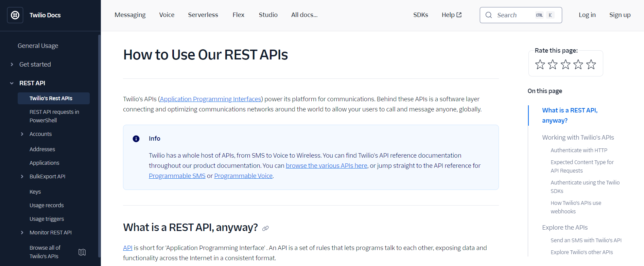Open Twilio Docs home link
This screenshot has width=644, height=266.
[45, 15]
